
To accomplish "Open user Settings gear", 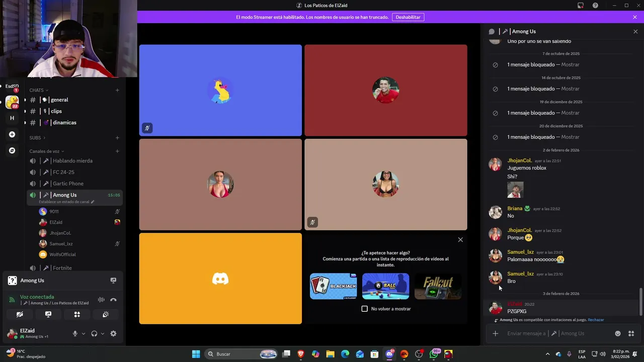I will point(113,333).
